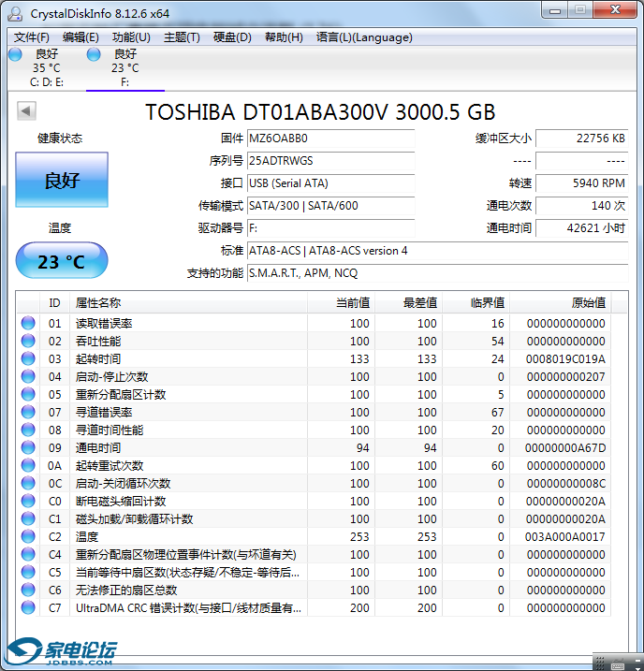This screenshot has height=671, width=644.
Task: Select the C: D: E: disk tab
Action: coord(47,68)
